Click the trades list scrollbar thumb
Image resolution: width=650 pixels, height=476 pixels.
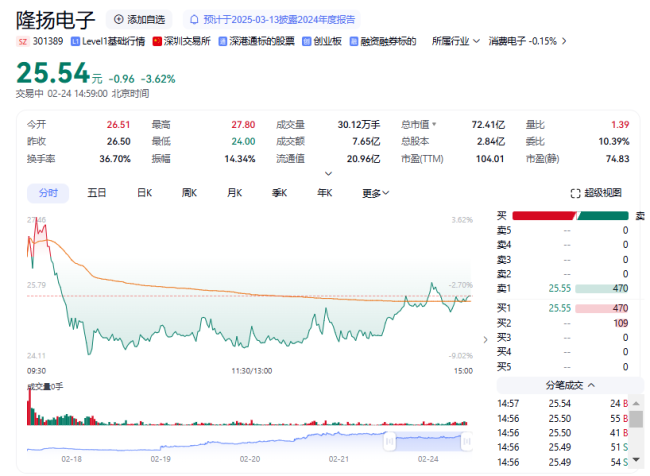tap(636, 419)
